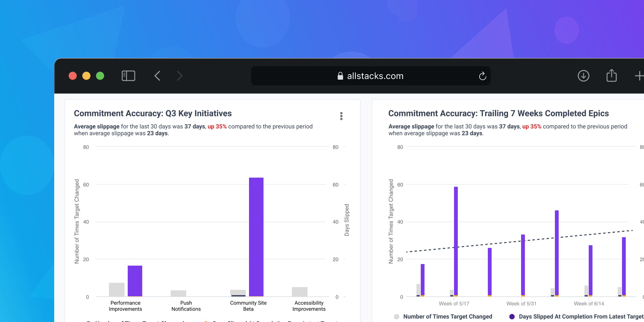Image resolution: width=644 pixels, height=322 pixels.
Task: Navigate forward using the browser forward arrow
Action: (179, 76)
